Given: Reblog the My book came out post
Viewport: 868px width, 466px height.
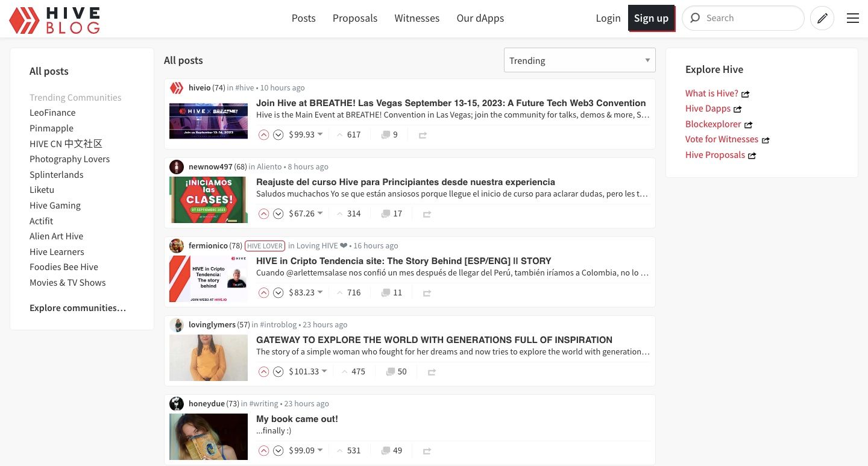Looking at the screenshot, I should [x=427, y=451].
